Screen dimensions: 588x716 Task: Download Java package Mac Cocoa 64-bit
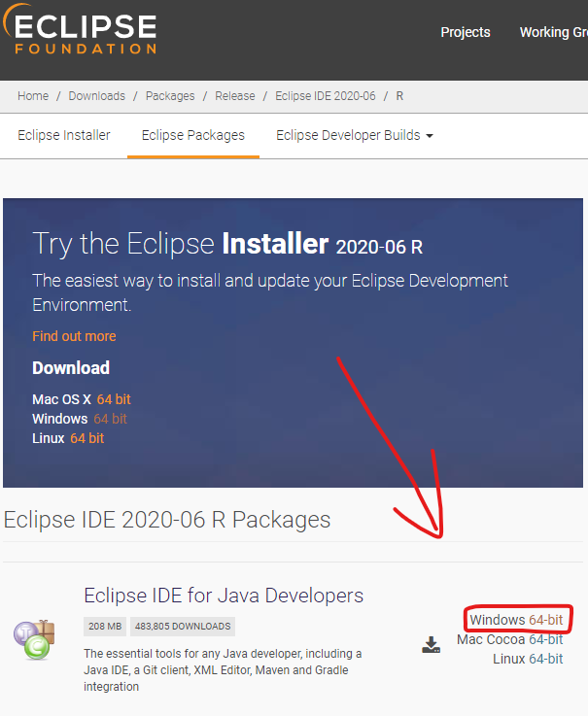(545, 639)
